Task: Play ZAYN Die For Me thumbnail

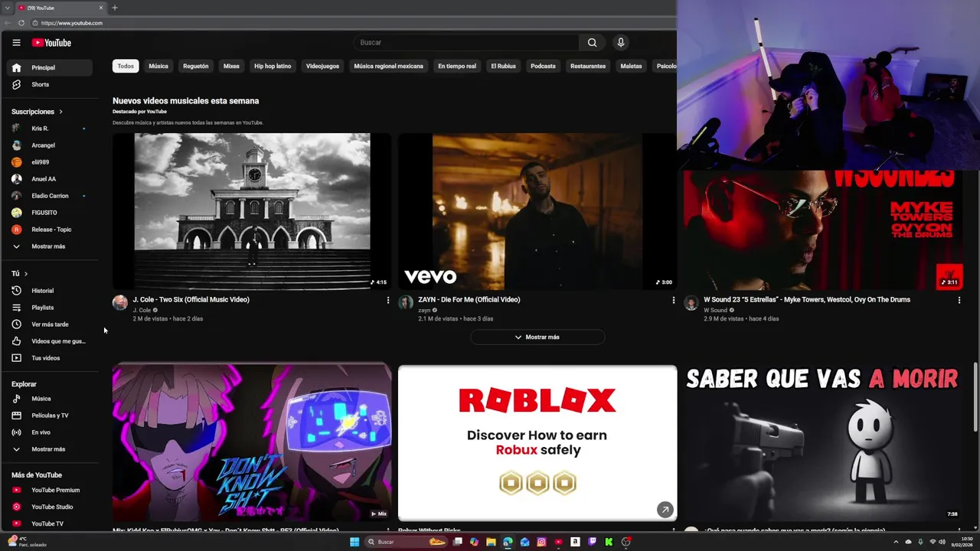Action: pyautogui.click(x=537, y=211)
